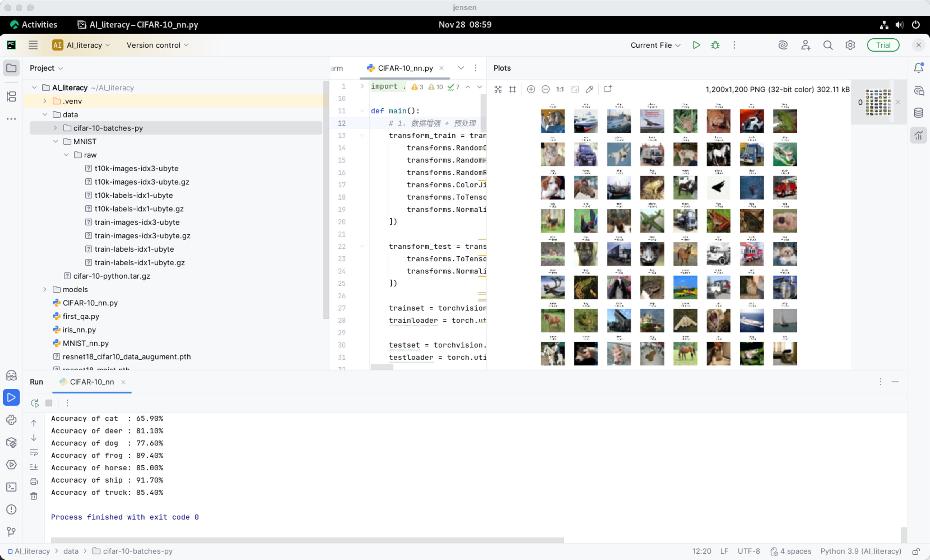Toggle grid display in Plots toolbar

pos(512,89)
